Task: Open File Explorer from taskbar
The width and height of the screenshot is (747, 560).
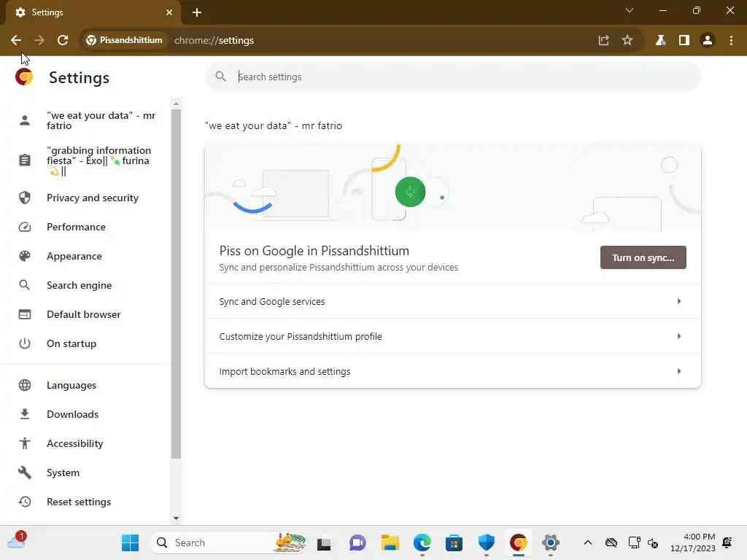Action: point(390,542)
